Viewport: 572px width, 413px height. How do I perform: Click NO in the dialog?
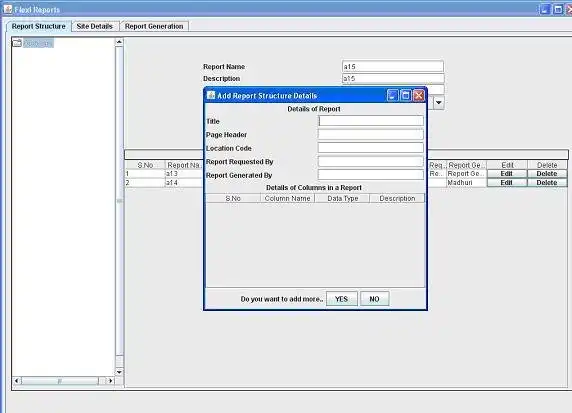(x=374, y=299)
